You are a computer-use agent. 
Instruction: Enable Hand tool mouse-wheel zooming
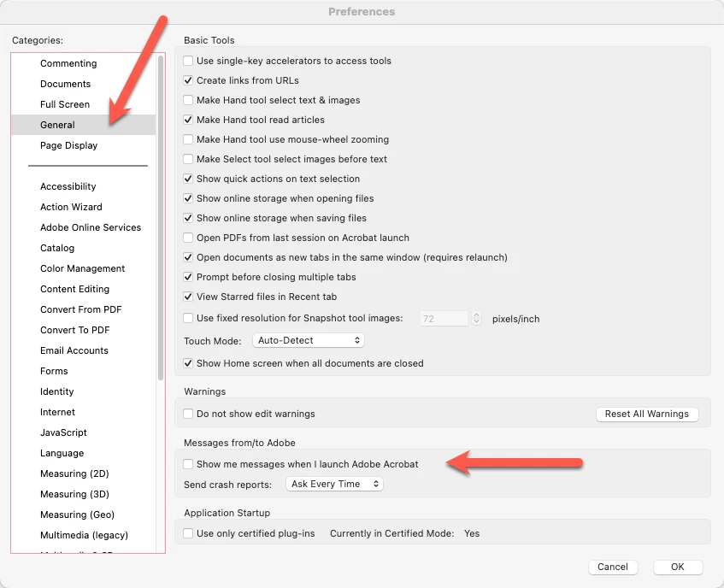tap(188, 139)
